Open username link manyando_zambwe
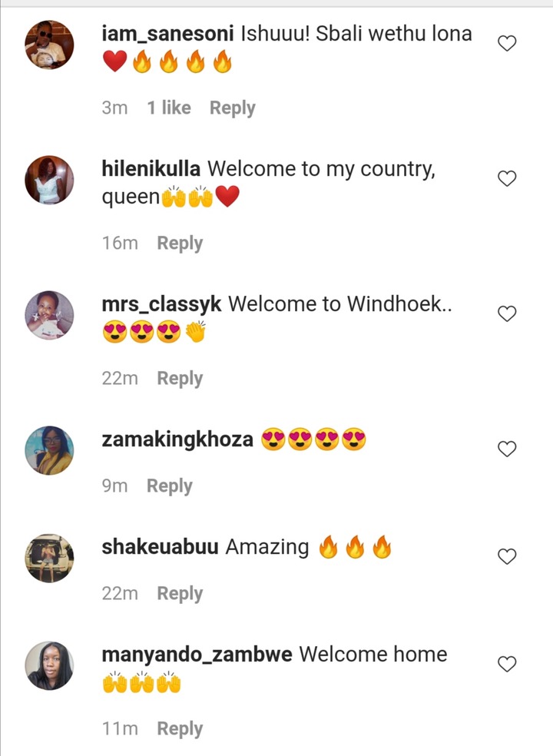 point(197,655)
